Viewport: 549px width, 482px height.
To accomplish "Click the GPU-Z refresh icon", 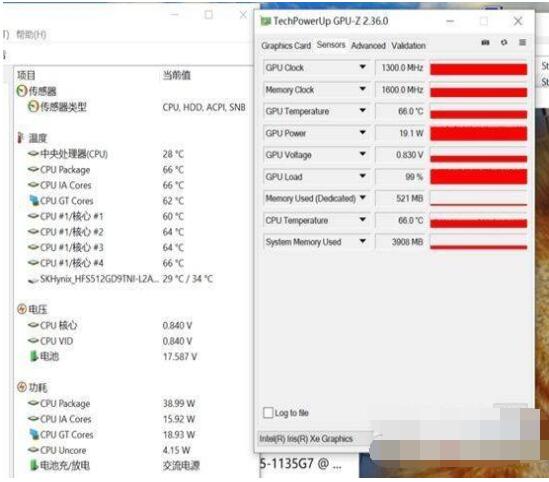I will pyautogui.click(x=504, y=43).
